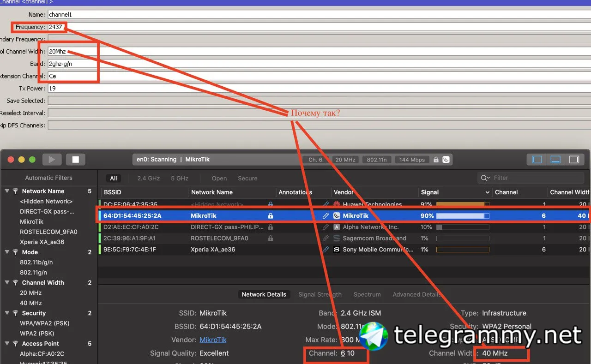Start scanning with the play button
The height and width of the screenshot is (364, 591).
[52, 160]
